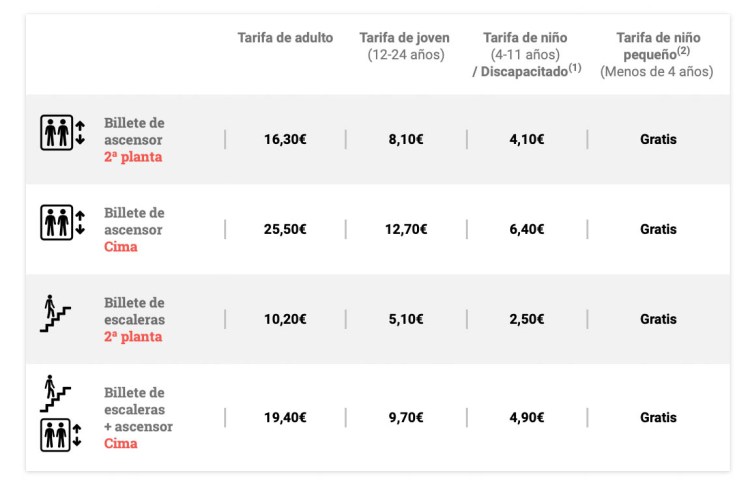Select the red '2ª planta' stairs ticket label
Viewport: 750px width, 488px height.
pyautogui.click(x=133, y=337)
